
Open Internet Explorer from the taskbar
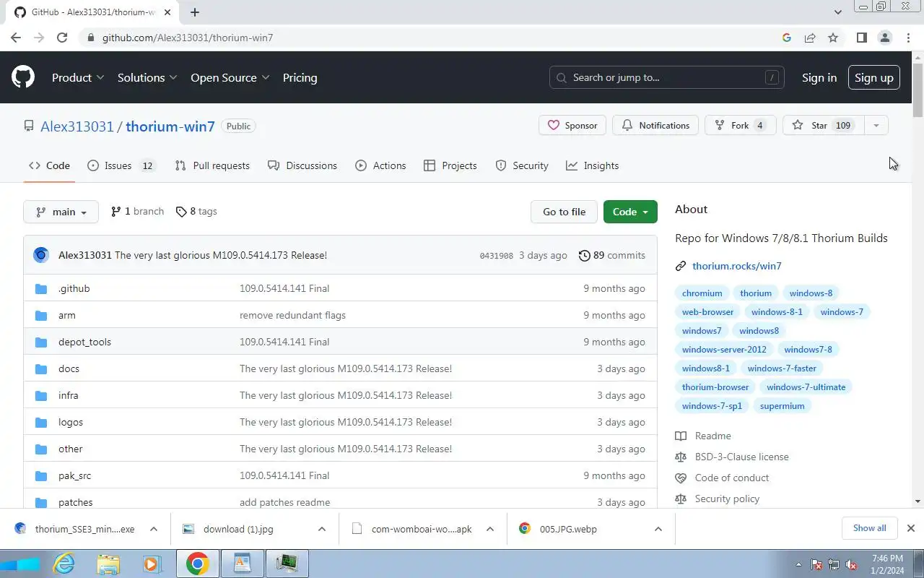pos(64,564)
